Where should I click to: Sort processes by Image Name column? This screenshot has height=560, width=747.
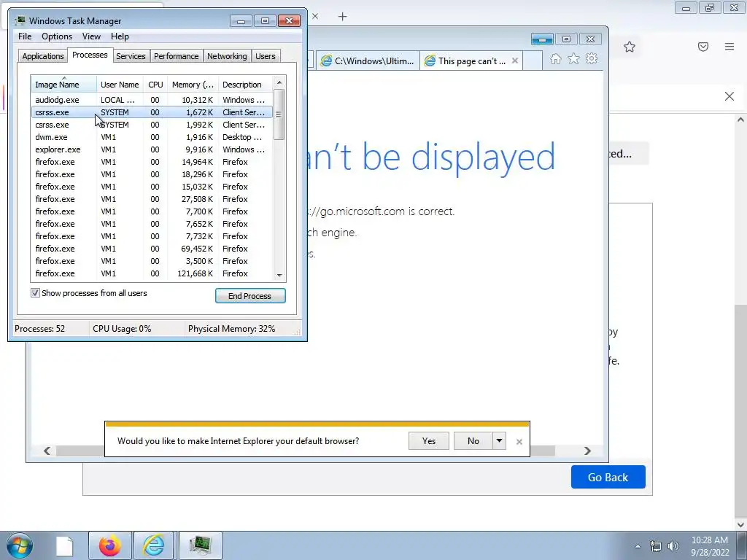point(64,85)
